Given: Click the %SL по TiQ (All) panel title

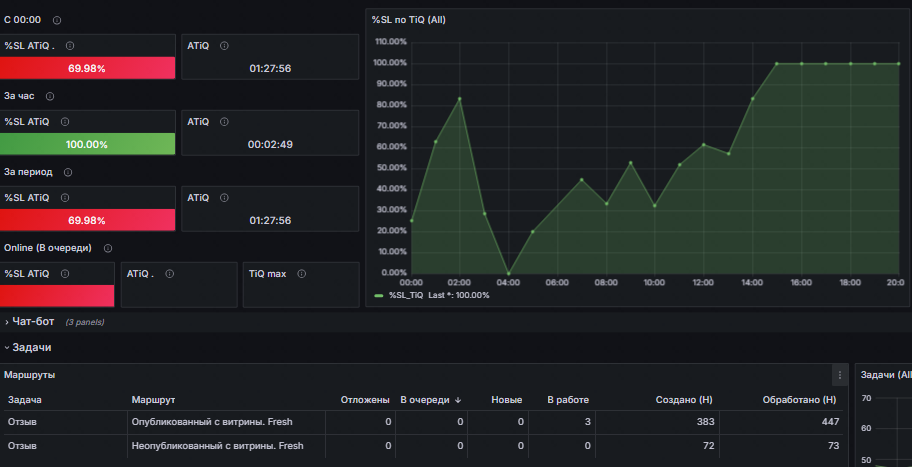Looking at the screenshot, I should click(409, 20).
